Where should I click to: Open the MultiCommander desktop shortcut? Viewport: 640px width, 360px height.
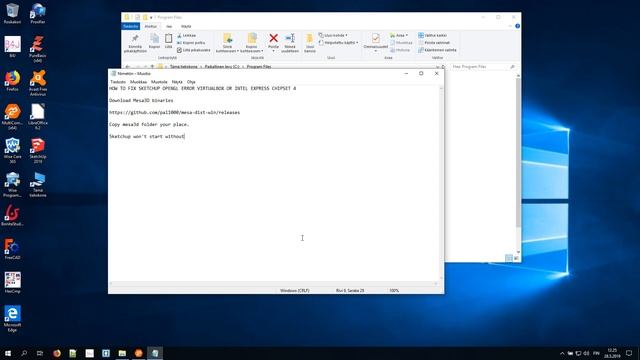(12, 117)
